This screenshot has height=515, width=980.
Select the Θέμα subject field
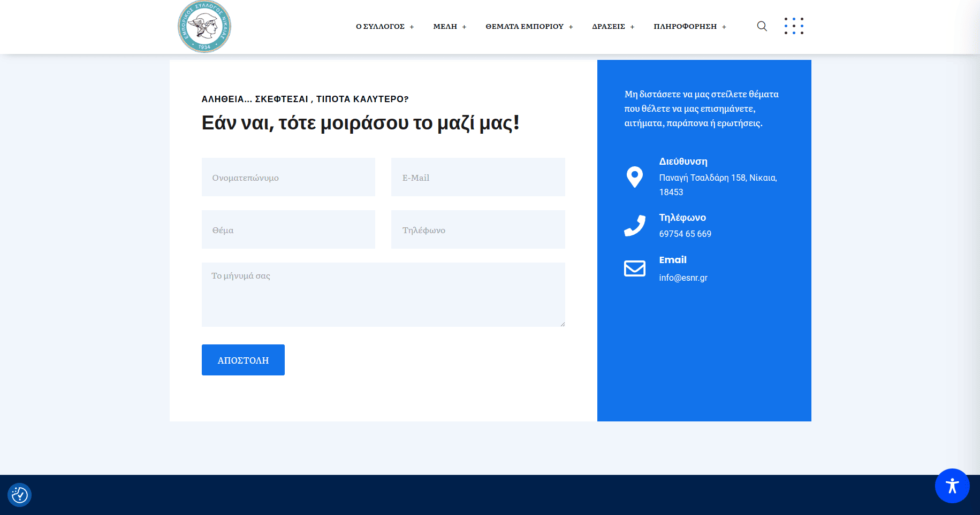tap(288, 229)
